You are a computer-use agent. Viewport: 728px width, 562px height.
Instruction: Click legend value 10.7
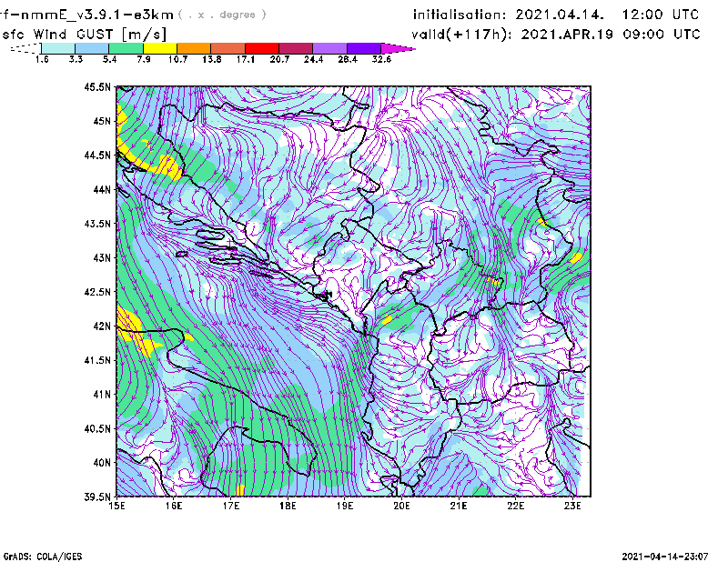click(177, 59)
